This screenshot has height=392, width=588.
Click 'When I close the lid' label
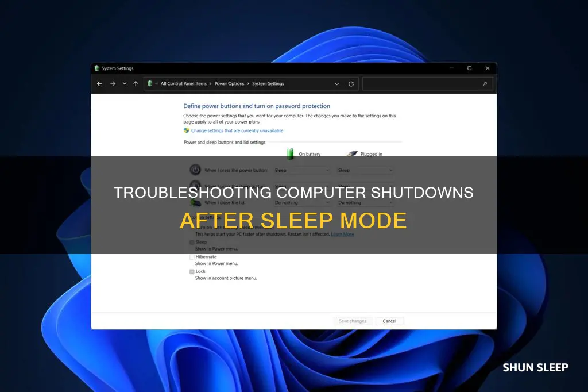[225, 203]
